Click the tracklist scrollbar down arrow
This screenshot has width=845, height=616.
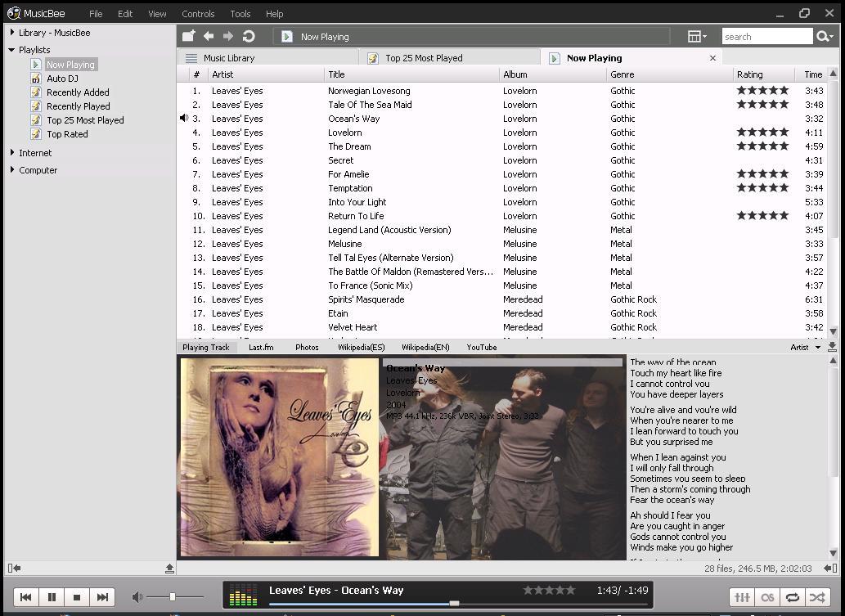834,331
